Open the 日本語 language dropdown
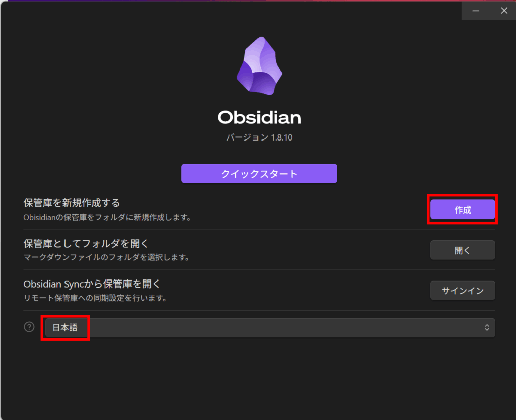The width and height of the screenshot is (516, 420). (270, 327)
